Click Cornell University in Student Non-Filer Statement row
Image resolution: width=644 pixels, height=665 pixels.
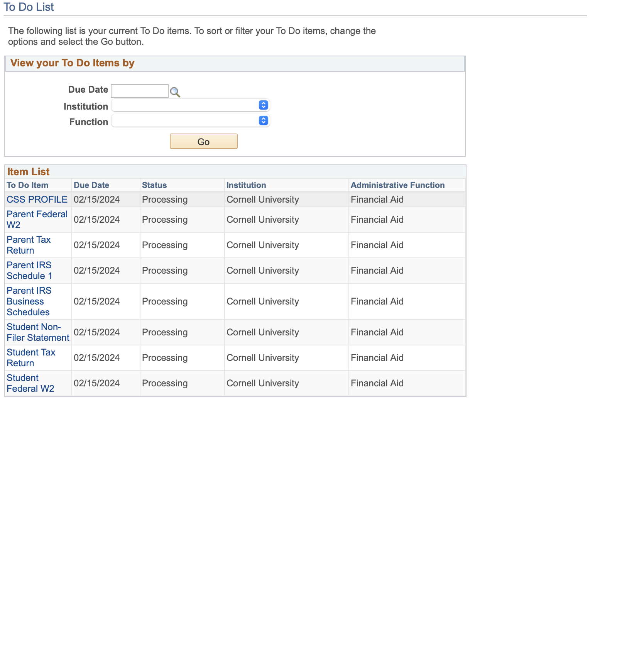point(263,332)
